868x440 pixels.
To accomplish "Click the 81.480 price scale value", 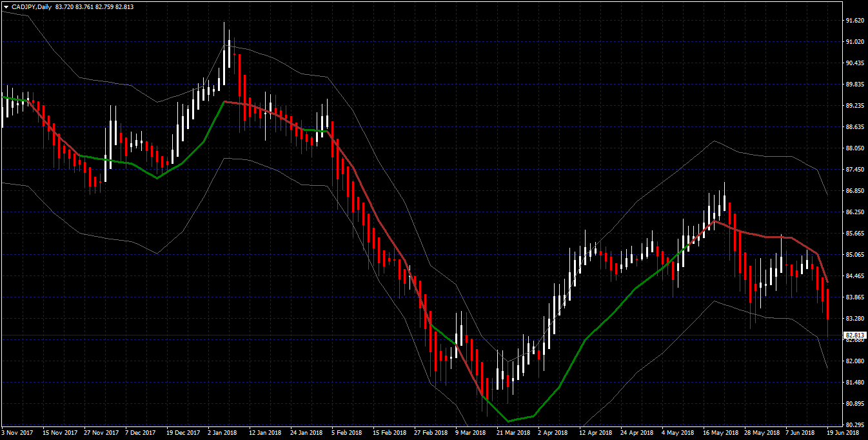I will [854, 383].
